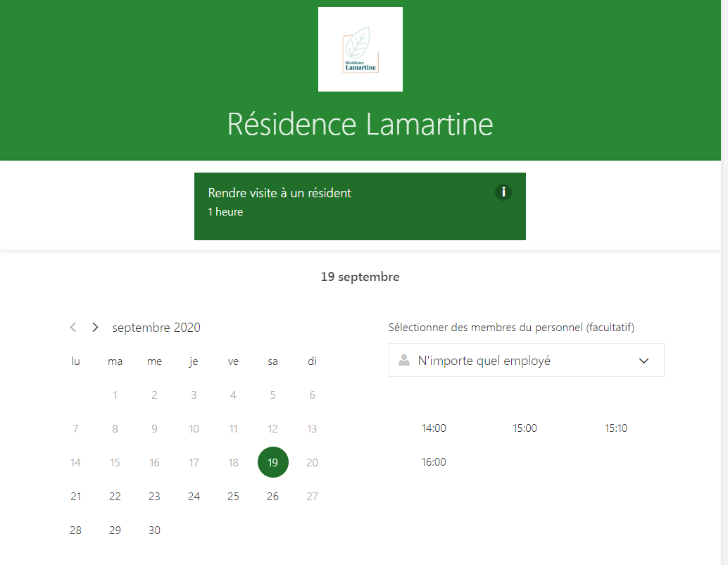Choose September 25 date

click(233, 497)
